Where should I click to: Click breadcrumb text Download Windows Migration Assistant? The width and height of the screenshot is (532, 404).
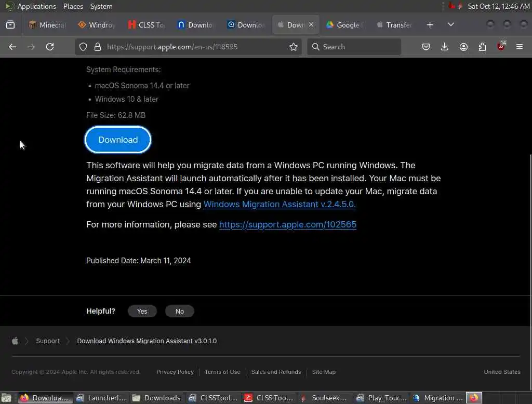147,341
